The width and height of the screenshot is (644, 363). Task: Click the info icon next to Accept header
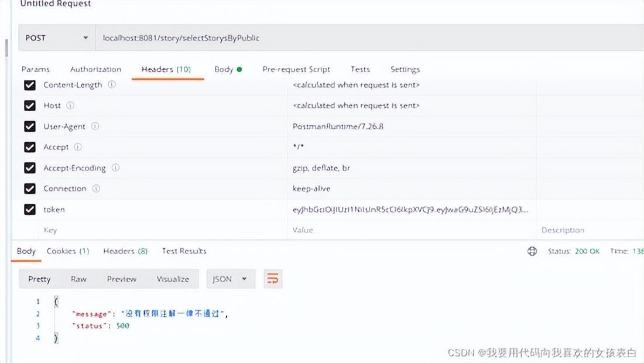[78, 147]
